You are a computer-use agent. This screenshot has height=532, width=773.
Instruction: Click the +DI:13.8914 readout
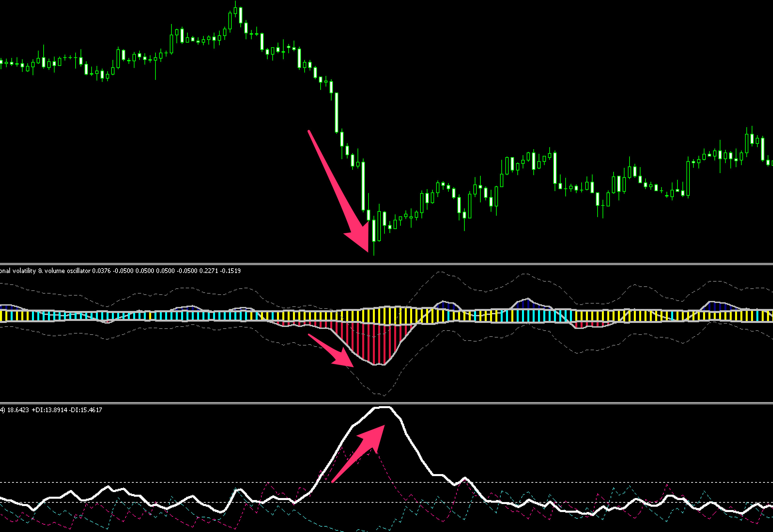(x=49, y=410)
